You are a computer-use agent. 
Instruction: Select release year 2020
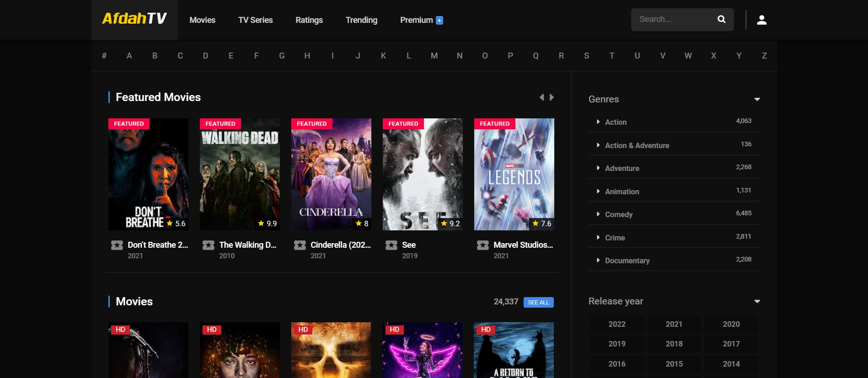coord(731,324)
